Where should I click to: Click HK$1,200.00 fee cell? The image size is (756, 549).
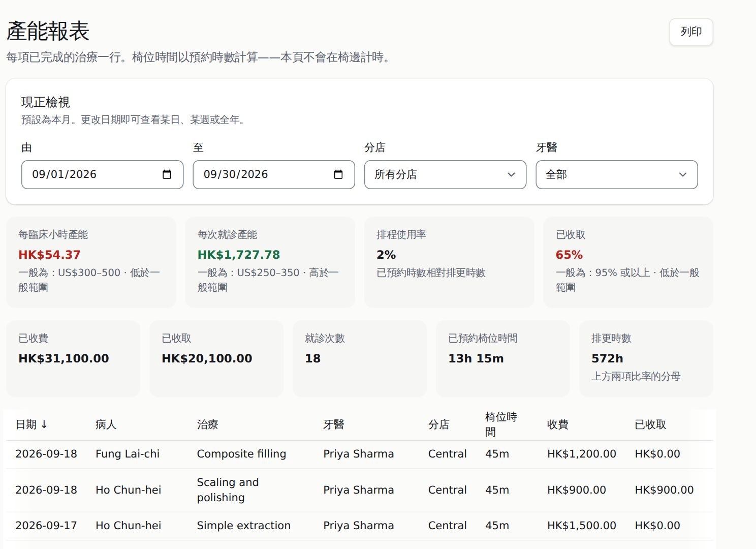(582, 454)
